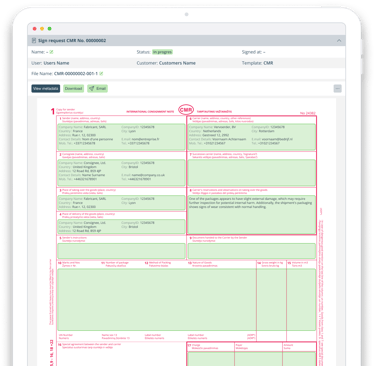Click the CMR oval logo on document
The image size is (375, 366).
coord(186,110)
